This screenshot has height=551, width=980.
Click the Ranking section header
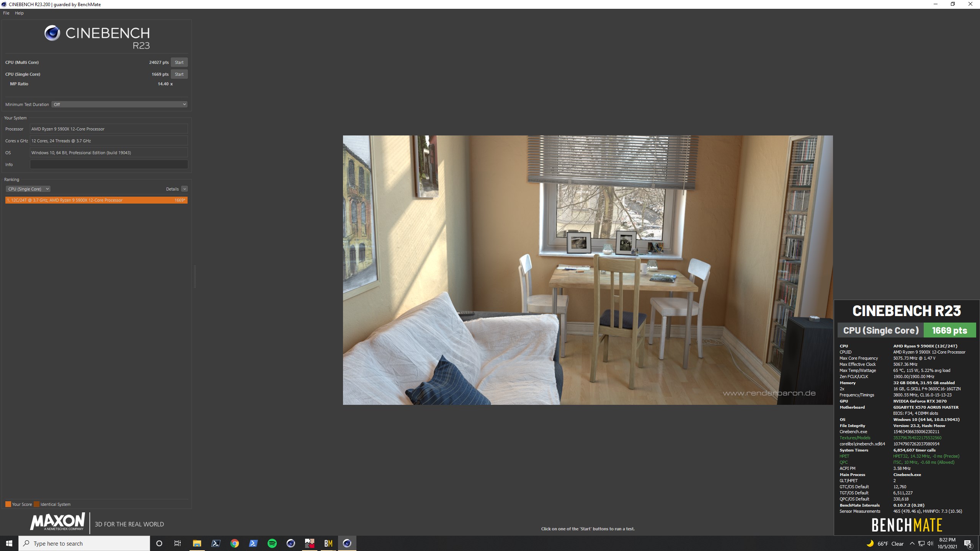[x=11, y=179]
